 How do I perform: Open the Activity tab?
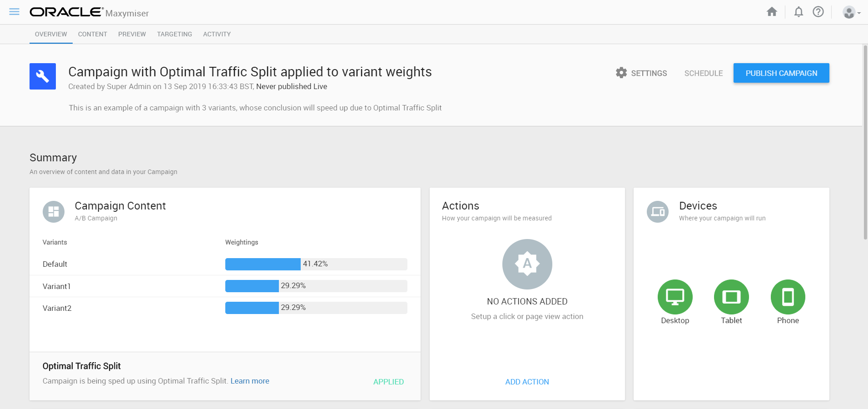pyautogui.click(x=217, y=34)
